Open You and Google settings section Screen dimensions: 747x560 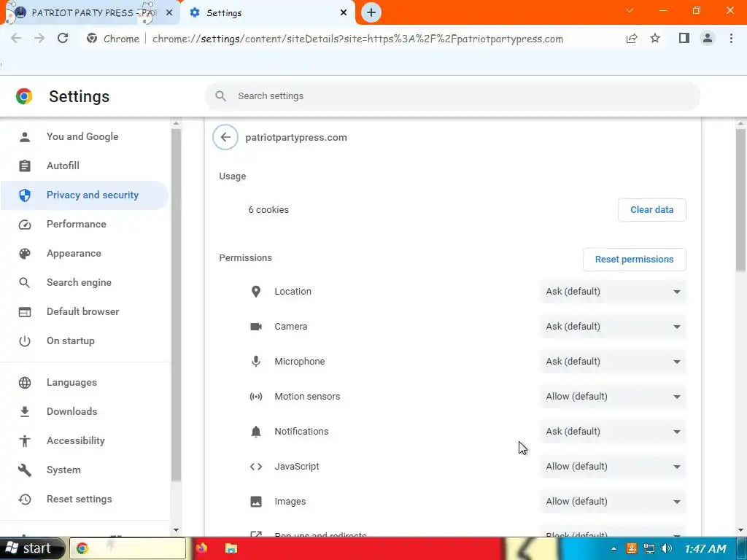point(84,136)
